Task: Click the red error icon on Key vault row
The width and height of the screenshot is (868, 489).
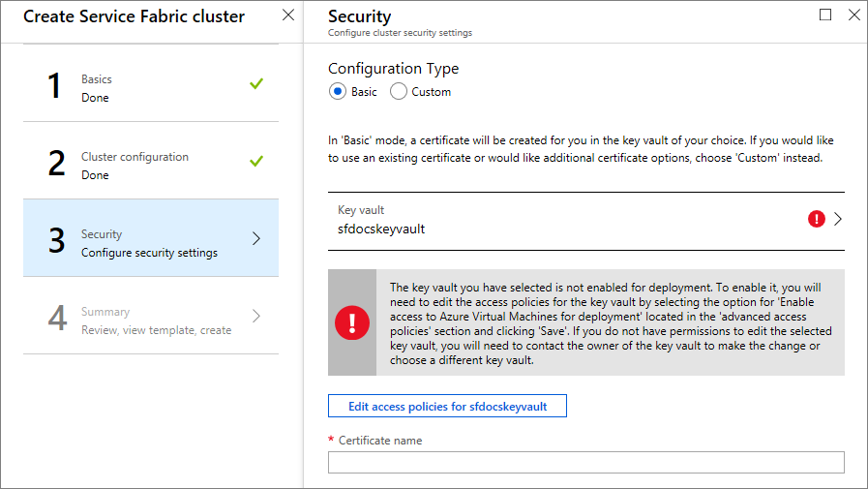Action: (x=816, y=220)
